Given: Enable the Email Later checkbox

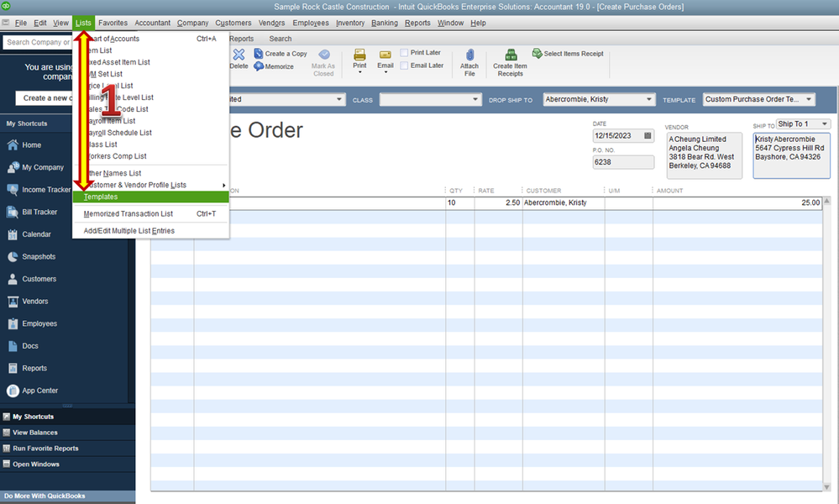Looking at the screenshot, I should tap(404, 66).
